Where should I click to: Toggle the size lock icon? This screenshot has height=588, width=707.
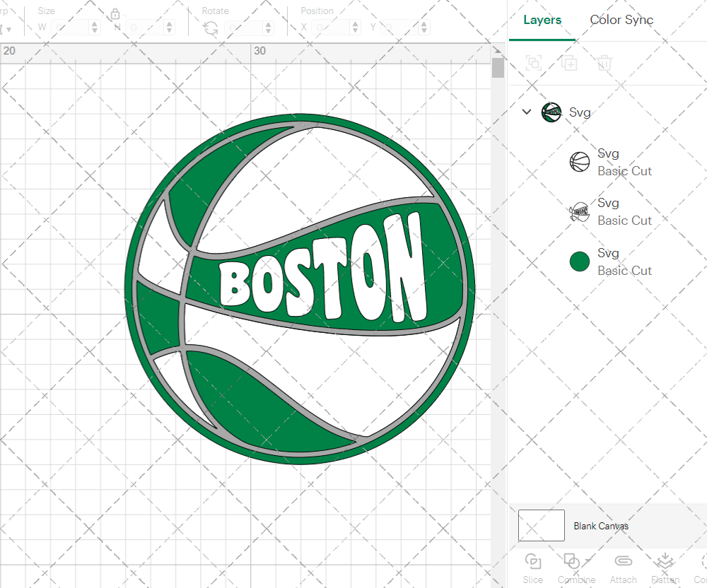tap(115, 14)
